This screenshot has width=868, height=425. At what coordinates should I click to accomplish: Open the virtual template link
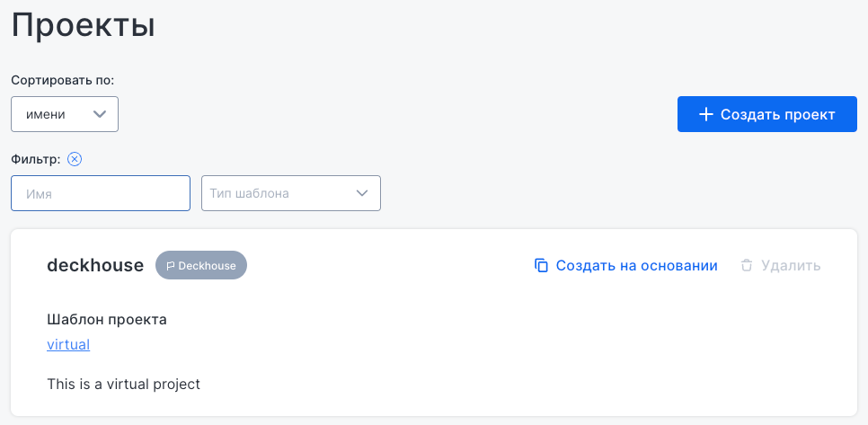pos(68,344)
